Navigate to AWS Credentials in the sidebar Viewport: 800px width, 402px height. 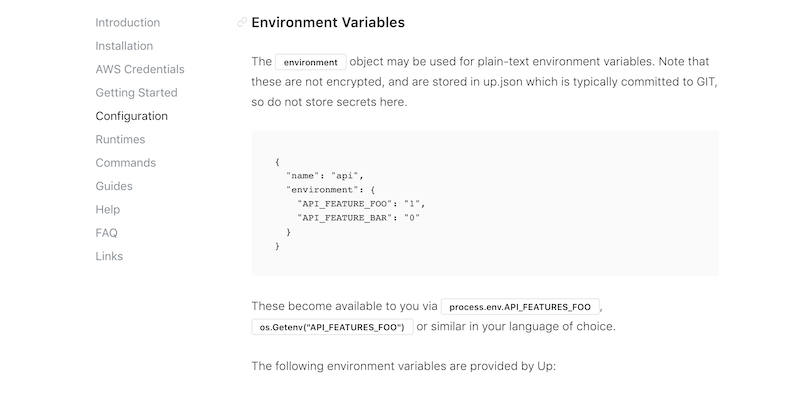(x=139, y=69)
